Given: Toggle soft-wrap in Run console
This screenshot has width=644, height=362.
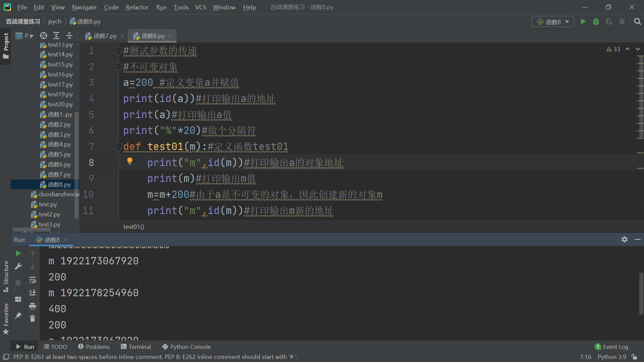Looking at the screenshot, I should 33,280.
